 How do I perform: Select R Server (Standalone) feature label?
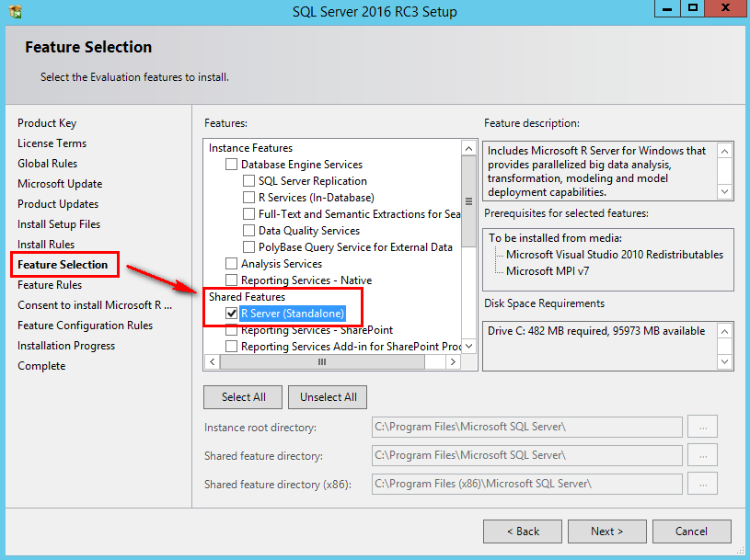(293, 314)
